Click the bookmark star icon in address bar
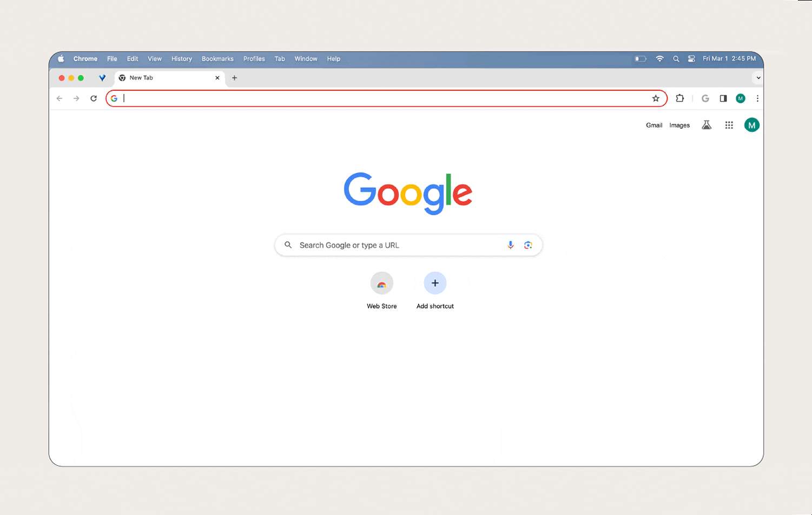The image size is (812, 515). (x=656, y=98)
